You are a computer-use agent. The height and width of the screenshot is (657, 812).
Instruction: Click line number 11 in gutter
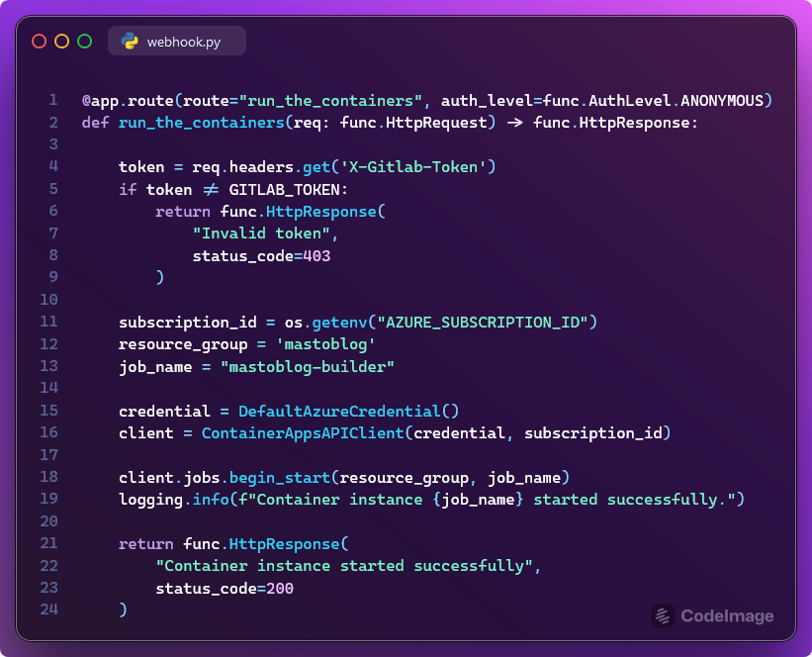(x=49, y=322)
